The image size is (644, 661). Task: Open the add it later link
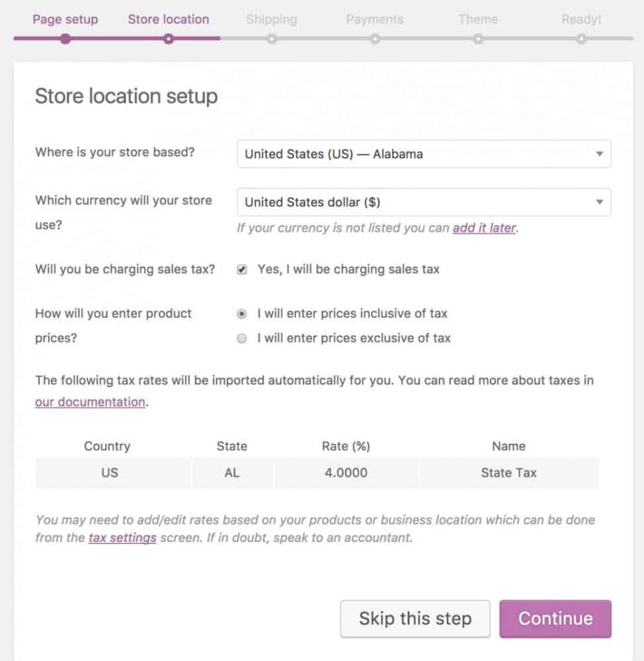point(484,228)
